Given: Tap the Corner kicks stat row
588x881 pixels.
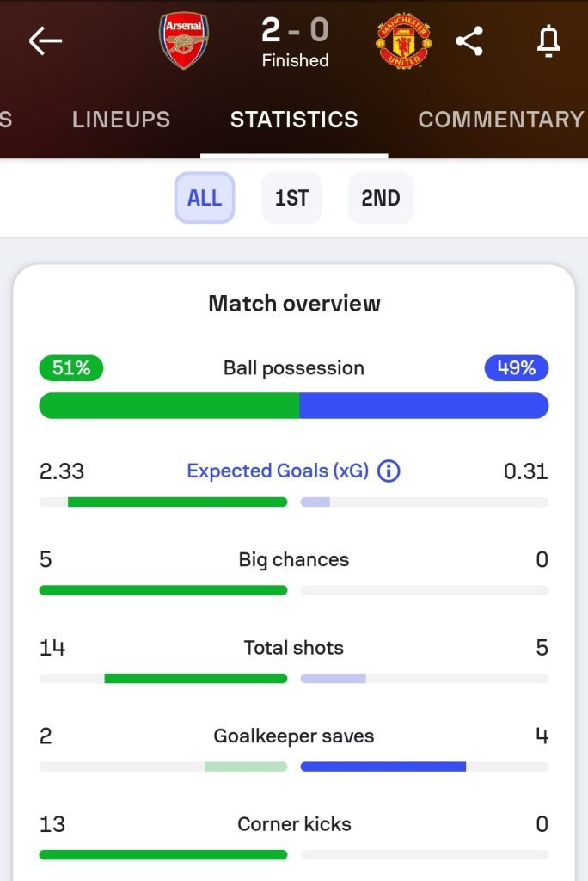Looking at the screenshot, I should [294, 835].
